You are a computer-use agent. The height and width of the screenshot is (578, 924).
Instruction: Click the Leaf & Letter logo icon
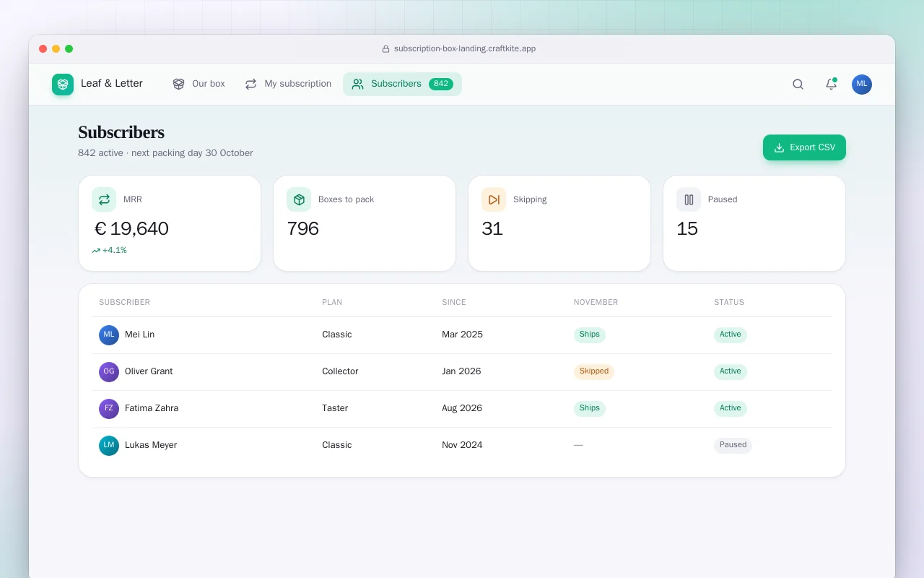pos(63,85)
